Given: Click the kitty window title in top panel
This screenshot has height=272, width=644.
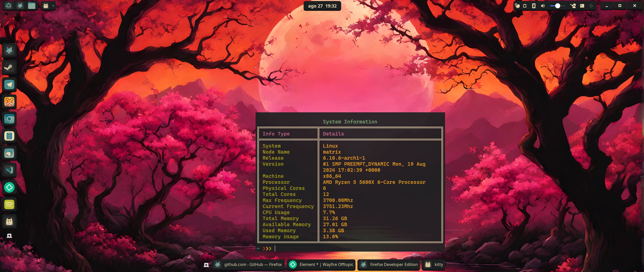Looking at the screenshot, I should coord(49,6).
